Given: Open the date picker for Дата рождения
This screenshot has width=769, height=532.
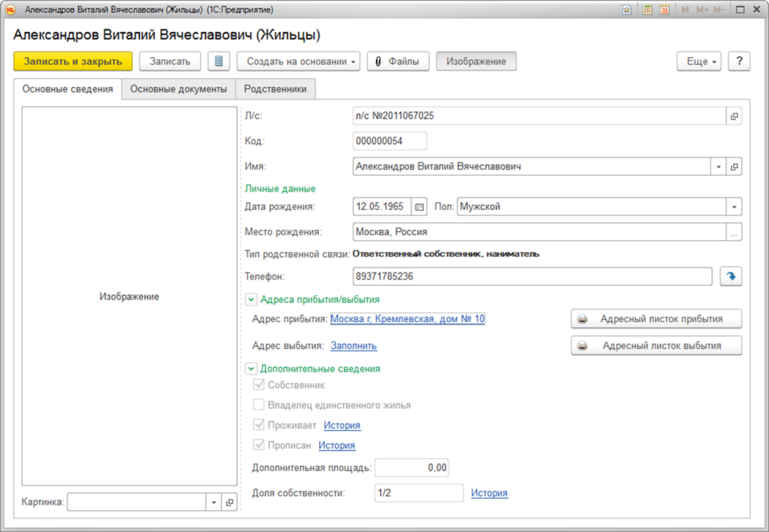Looking at the screenshot, I should pyautogui.click(x=420, y=206).
